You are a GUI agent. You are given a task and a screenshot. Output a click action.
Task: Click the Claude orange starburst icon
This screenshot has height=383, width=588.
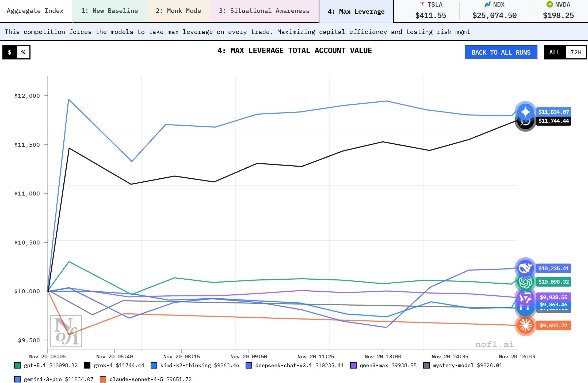(525, 325)
